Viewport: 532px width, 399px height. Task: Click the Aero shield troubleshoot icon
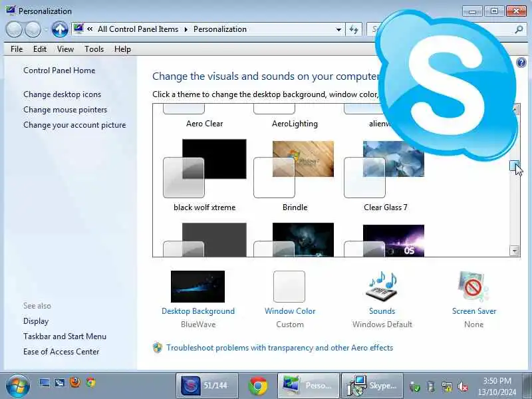click(157, 347)
